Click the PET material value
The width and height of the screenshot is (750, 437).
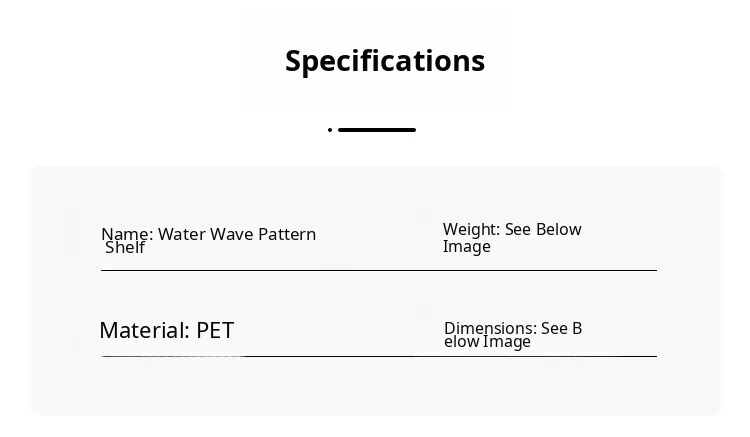[x=215, y=331]
